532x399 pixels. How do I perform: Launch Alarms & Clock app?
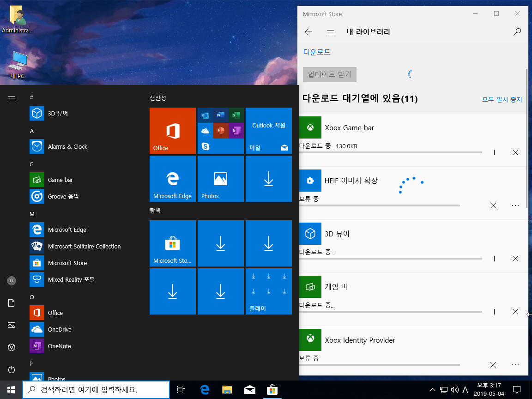83,146
